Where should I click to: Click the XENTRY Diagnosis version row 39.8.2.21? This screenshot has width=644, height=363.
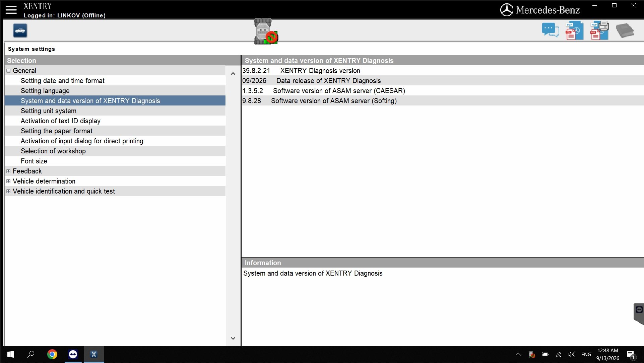click(x=443, y=71)
